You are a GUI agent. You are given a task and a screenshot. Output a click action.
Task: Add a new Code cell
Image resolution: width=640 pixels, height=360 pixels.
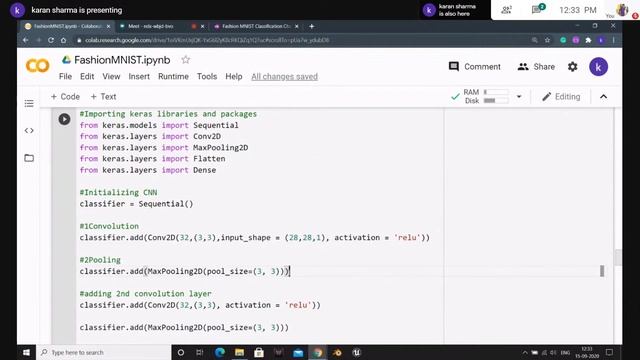pos(65,97)
